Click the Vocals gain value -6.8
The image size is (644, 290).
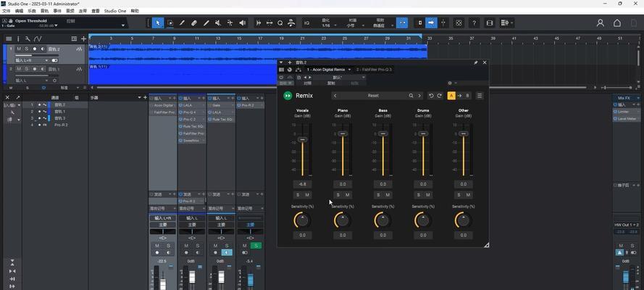302,184
